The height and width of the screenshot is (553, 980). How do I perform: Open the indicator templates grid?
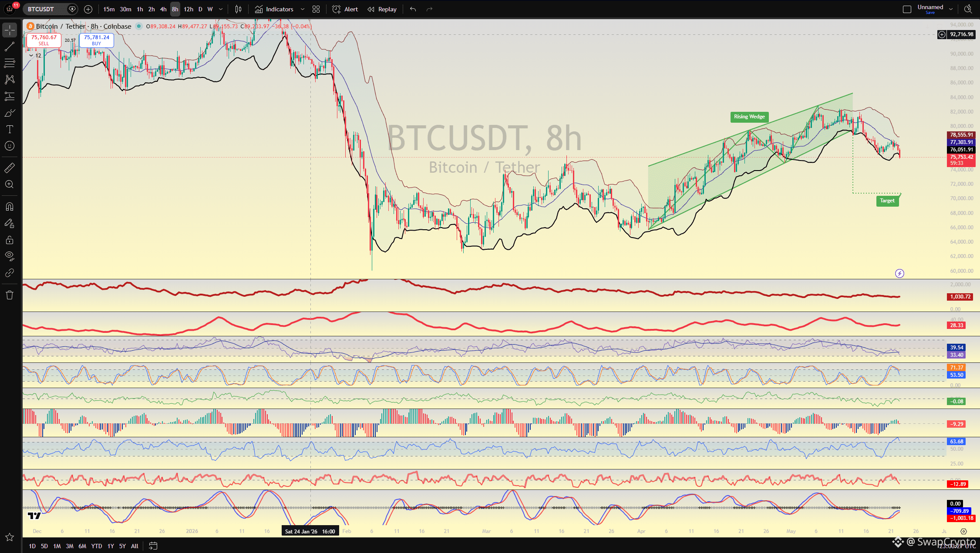pos(316,9)
